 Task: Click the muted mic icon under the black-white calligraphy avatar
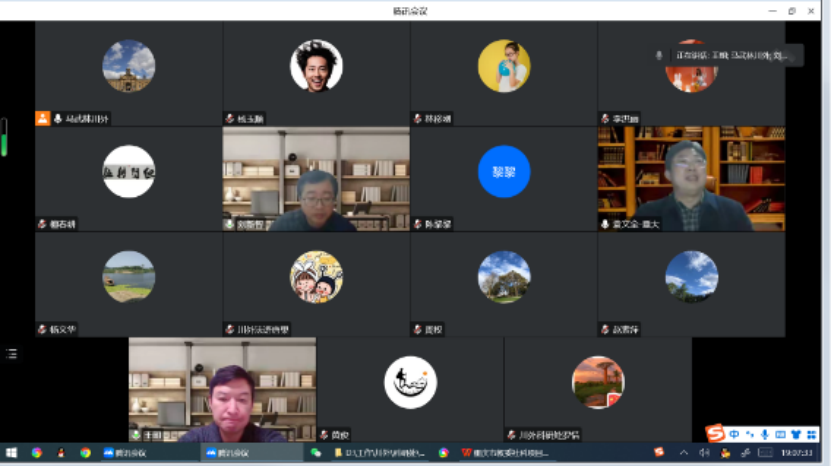point(42,224)
